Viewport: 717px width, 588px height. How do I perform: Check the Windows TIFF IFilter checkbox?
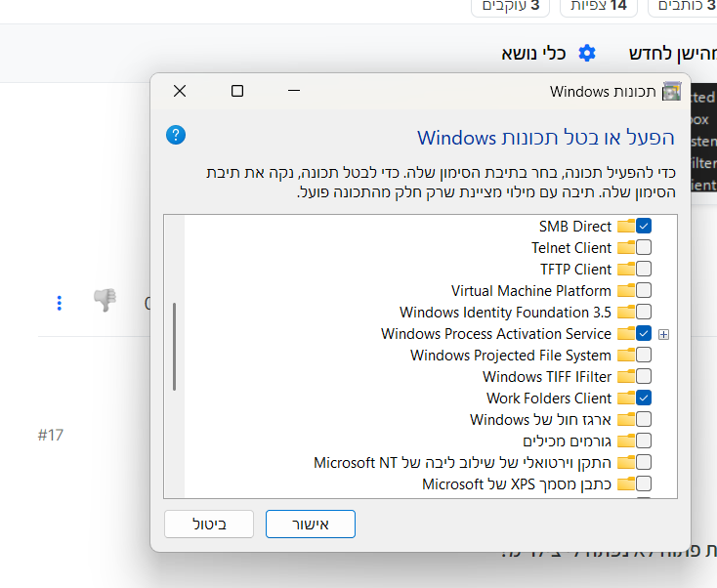(644, 376)
